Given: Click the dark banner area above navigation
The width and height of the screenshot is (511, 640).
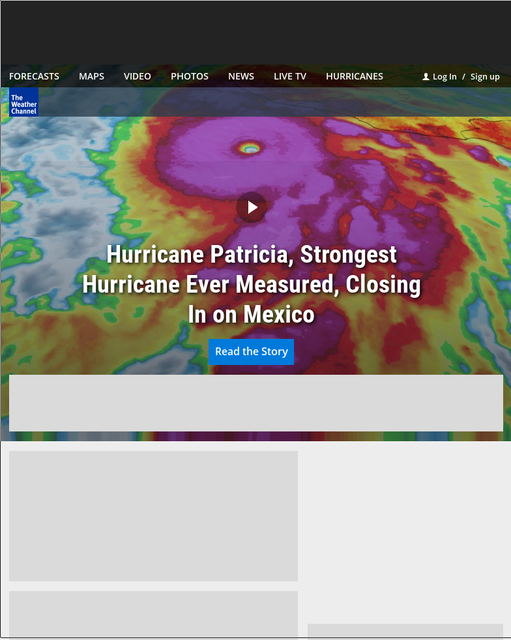Looking at the screenshot, I should (x=256, y=33).
